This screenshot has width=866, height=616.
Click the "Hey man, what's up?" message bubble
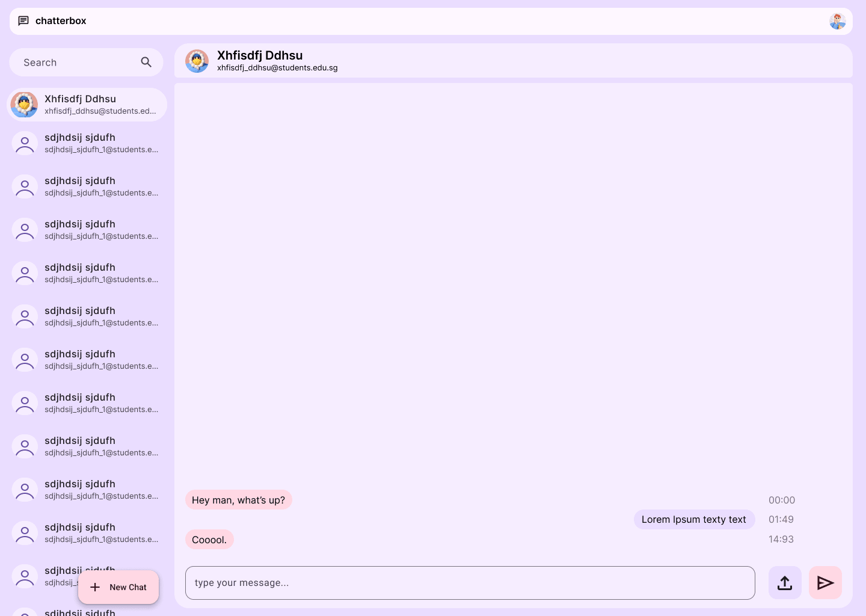pyautogui.click(x=239, y=500)
